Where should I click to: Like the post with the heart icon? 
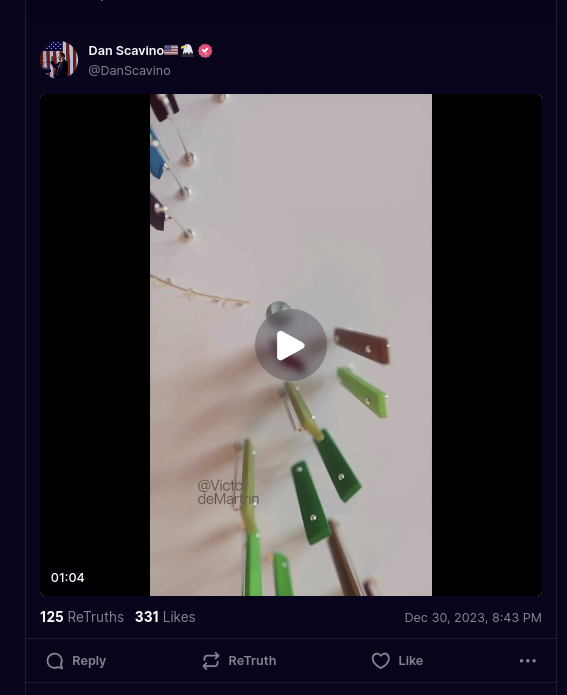(380, 661)
